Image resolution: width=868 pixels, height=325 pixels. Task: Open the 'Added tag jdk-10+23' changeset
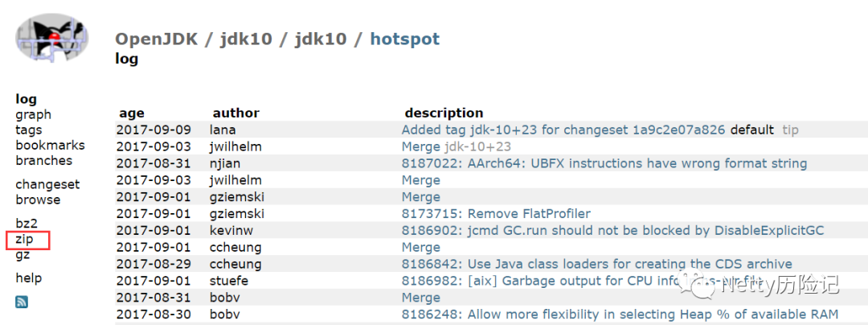point(563,130)
